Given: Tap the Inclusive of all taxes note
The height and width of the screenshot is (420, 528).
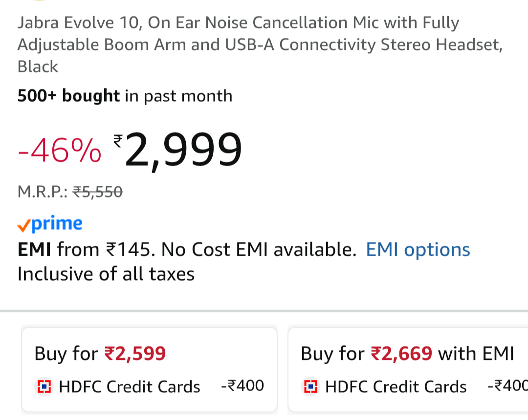Looking at the screenshot, I should (x=106, y=274).
